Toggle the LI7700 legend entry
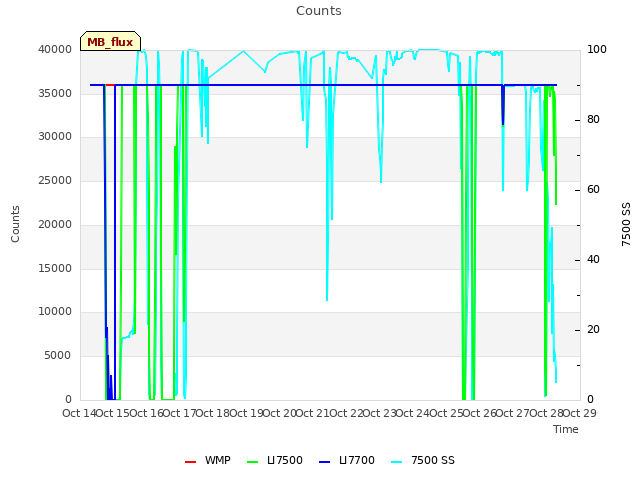The height and width of the screenshot is (480, 640). tap(347, 460)
